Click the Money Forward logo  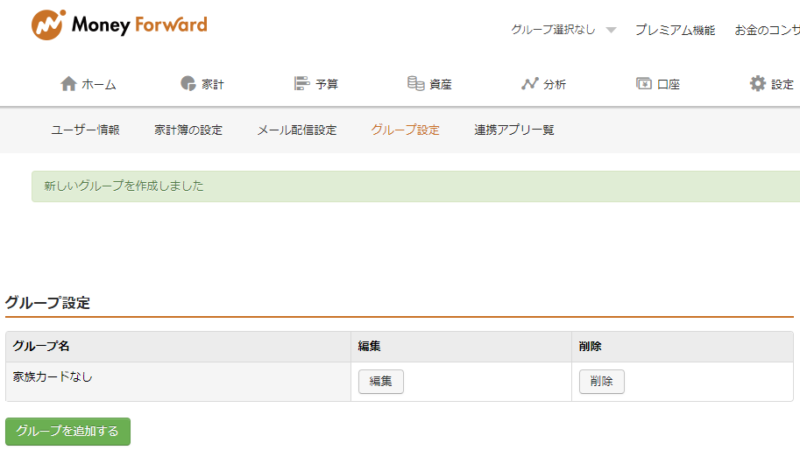(x=119, y=24)
